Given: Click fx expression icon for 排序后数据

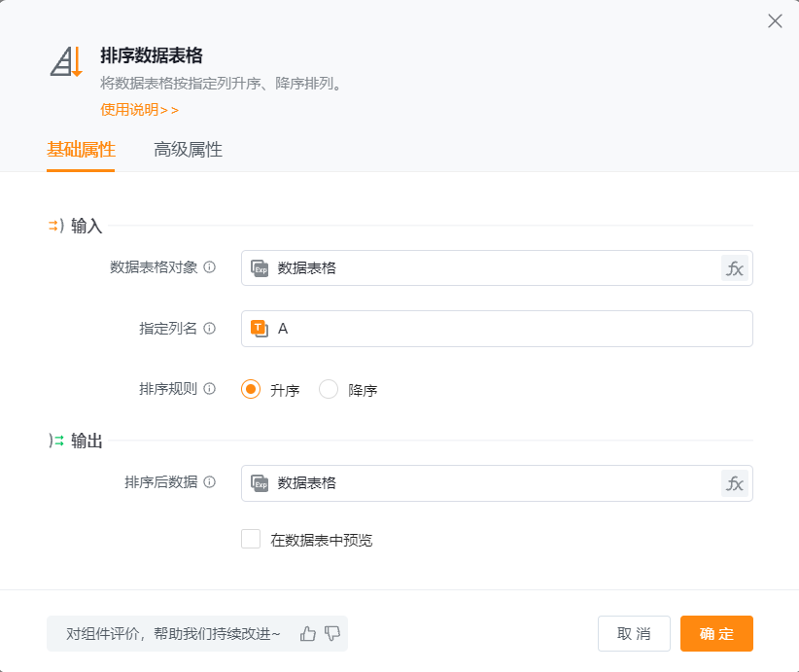Looking at the screenshot, I should [735, 483].
